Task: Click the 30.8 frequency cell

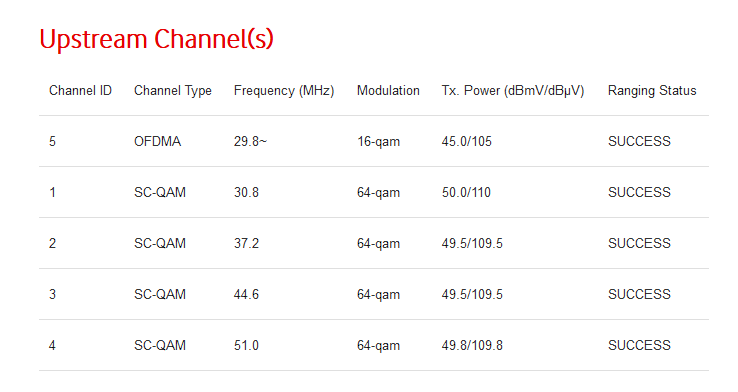Action: (x=246, y=192)
